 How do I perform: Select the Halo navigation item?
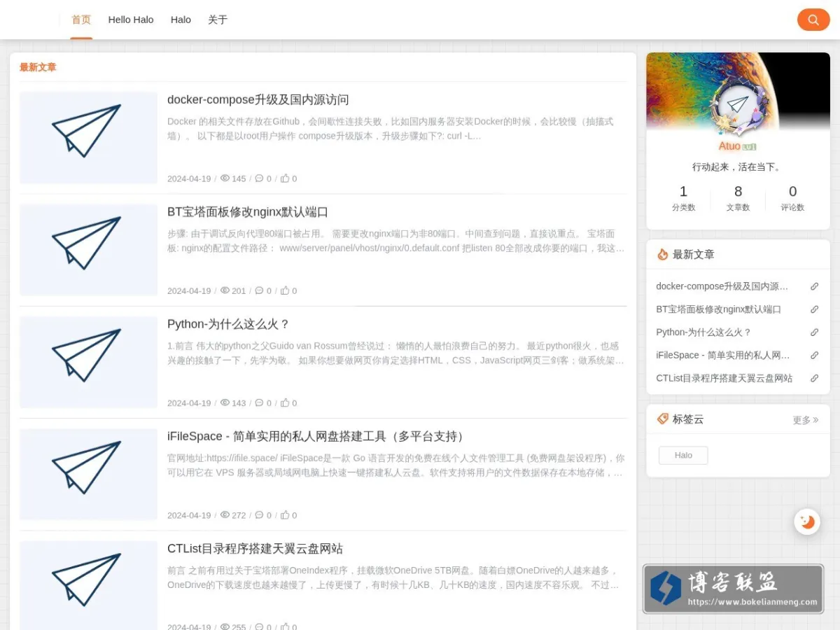[x=181, y=20]
